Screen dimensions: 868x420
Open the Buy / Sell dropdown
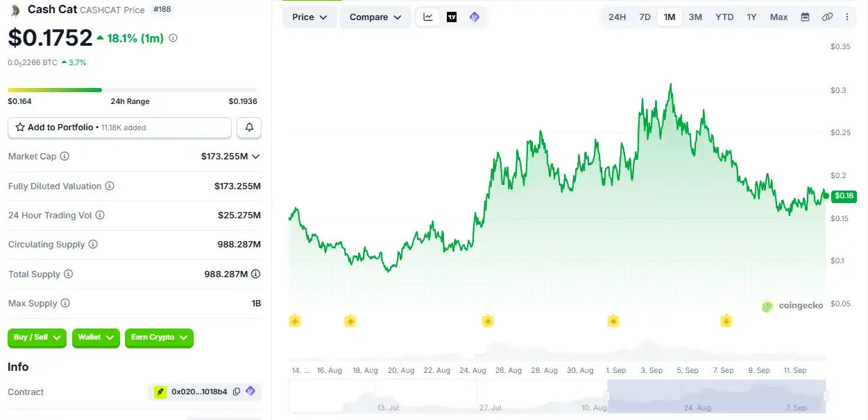coord(37,338)
